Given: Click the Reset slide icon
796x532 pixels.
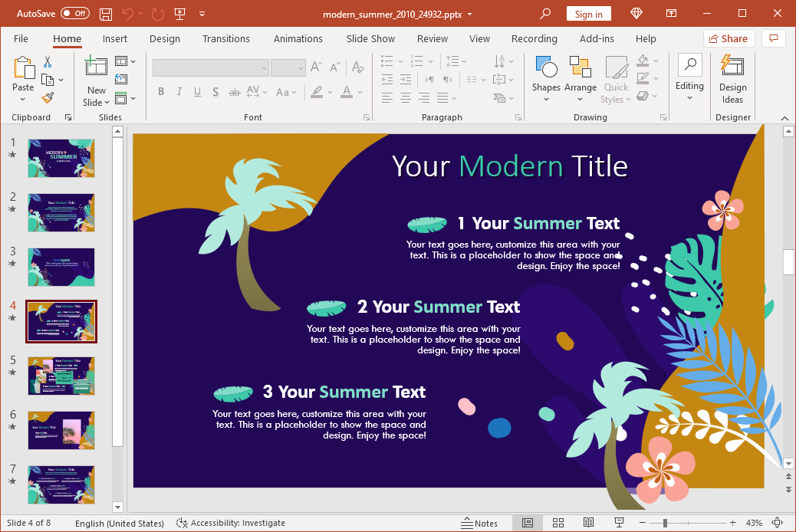Looking at the screenshot, I should 121,79.
